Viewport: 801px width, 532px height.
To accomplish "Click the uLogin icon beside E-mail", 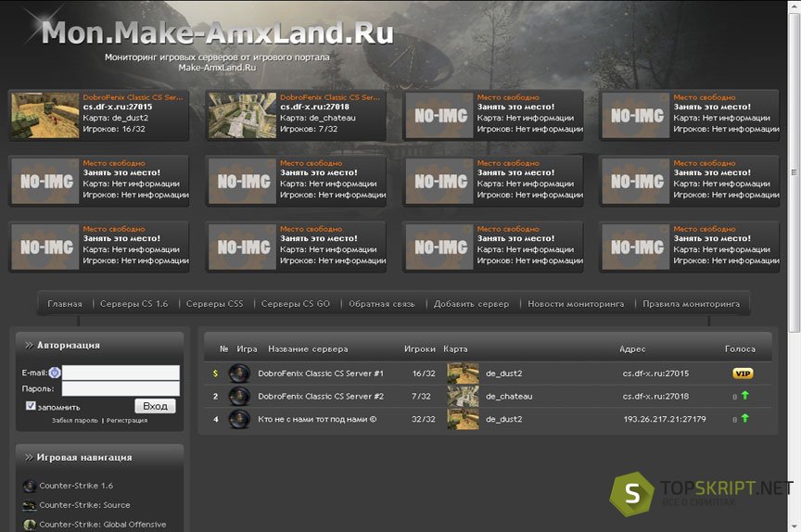I will click(55, 373).
